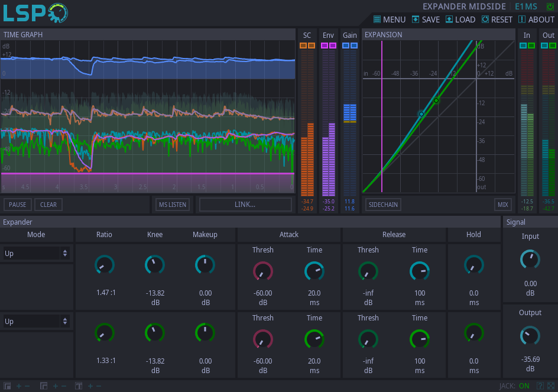Screen dimensions: 558x392
Task: Open the second row Mode dropdown (Up)
Action: [x=35, y=322]
